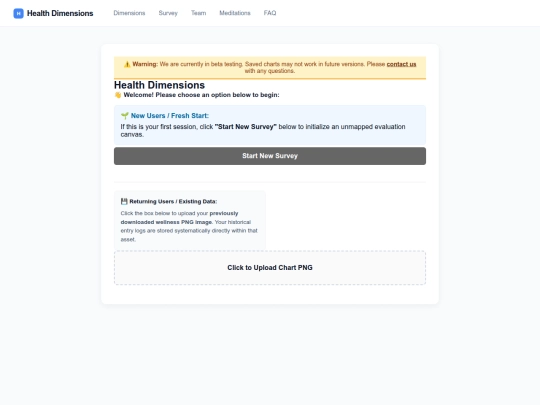Click to Upload Chart PNG box

270,268
